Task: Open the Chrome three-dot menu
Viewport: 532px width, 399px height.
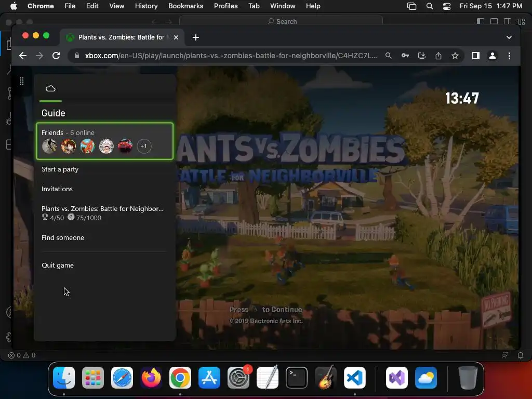Action: 509,56
